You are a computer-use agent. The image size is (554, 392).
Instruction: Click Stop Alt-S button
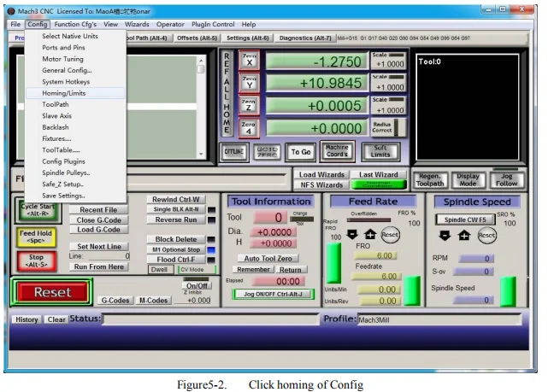click(36, 261)
